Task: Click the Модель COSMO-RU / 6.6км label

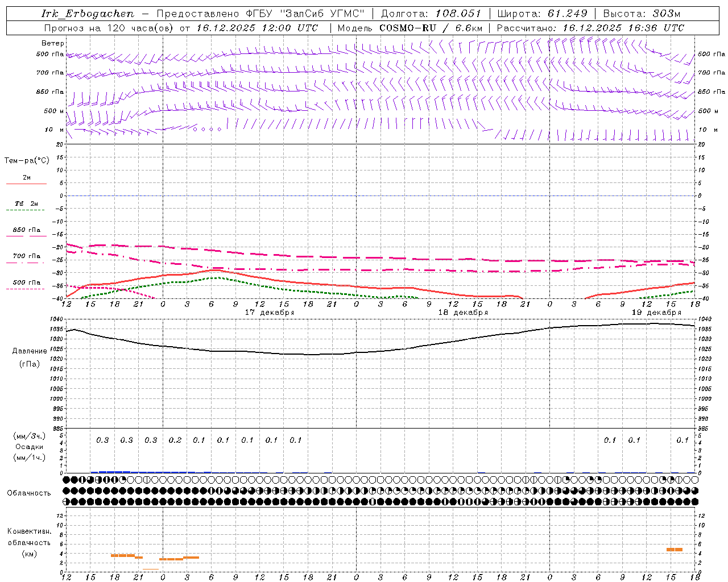Action: pyautogui.click(x=409, y=28)
